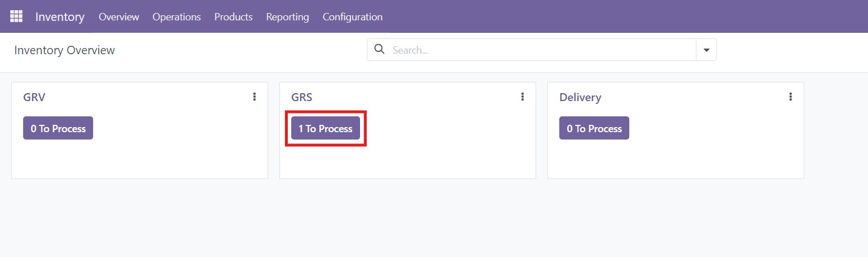Open the apps grid home menu

(16, 16)
